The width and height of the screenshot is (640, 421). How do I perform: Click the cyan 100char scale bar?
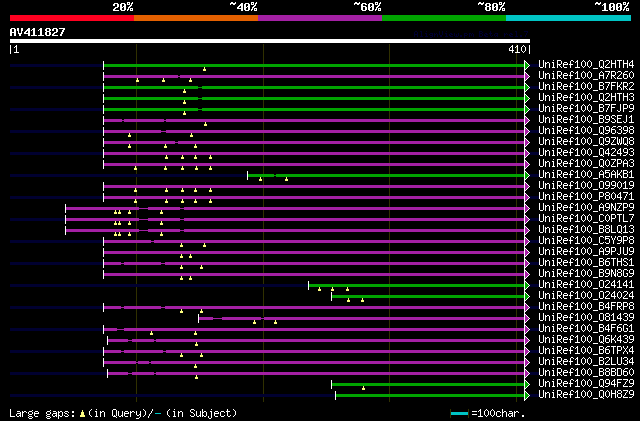[459, 414]
